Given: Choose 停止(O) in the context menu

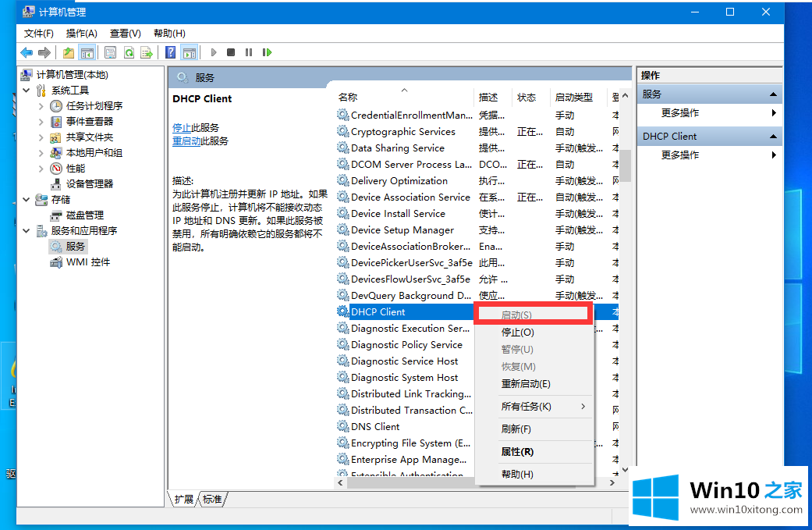Looking at the screenshot, I should click(x=534, y=332).
